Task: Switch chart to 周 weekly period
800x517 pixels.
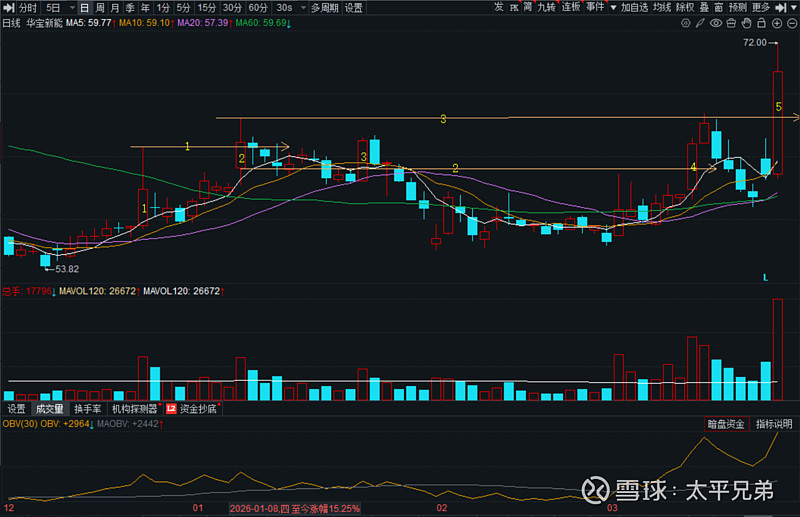Action: tap(100, 7)
